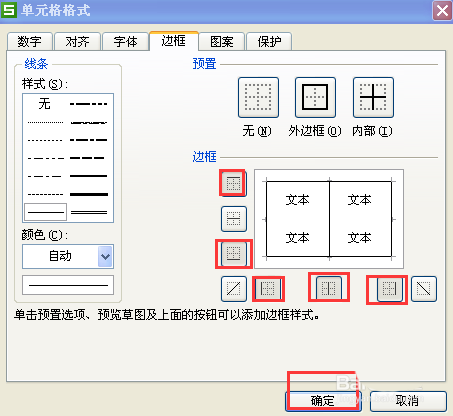Select the double line style
This screenshot has width=453, height=416.
tap(89, 212)
